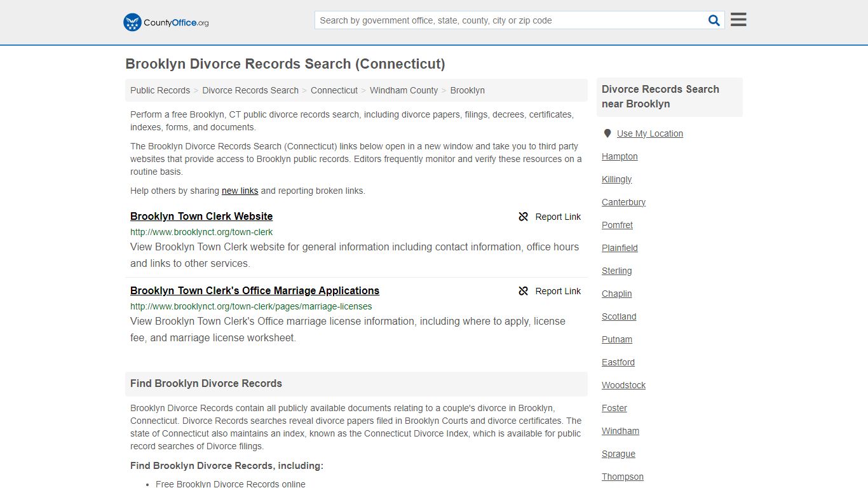Click broken-link icon for Marriage Applications entry
868x488 pixels.
524,291
